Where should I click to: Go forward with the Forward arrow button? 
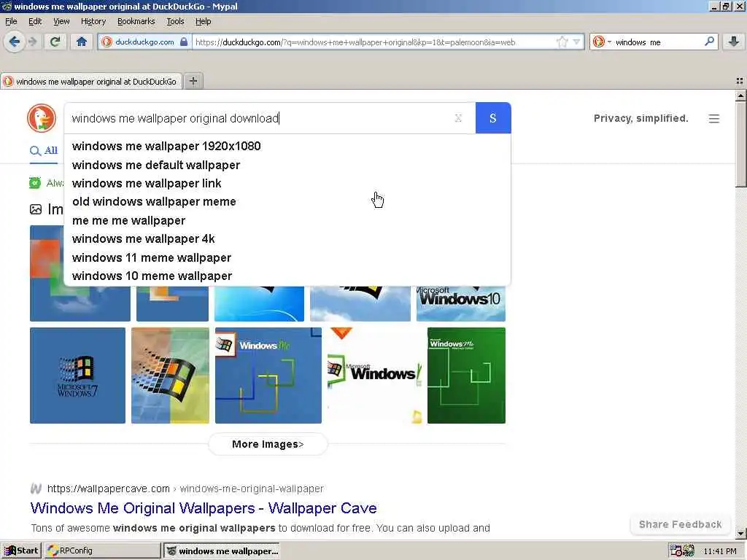[33, 42]
